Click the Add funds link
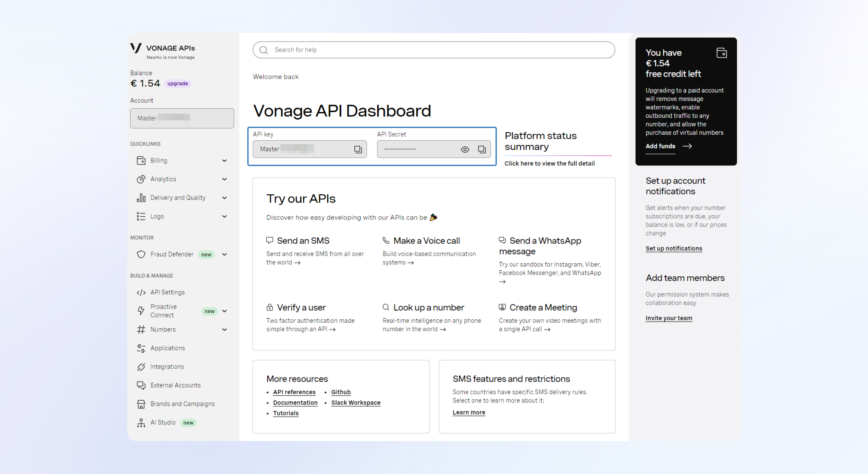This screenshot has width=868, height=474. (660, 146)
